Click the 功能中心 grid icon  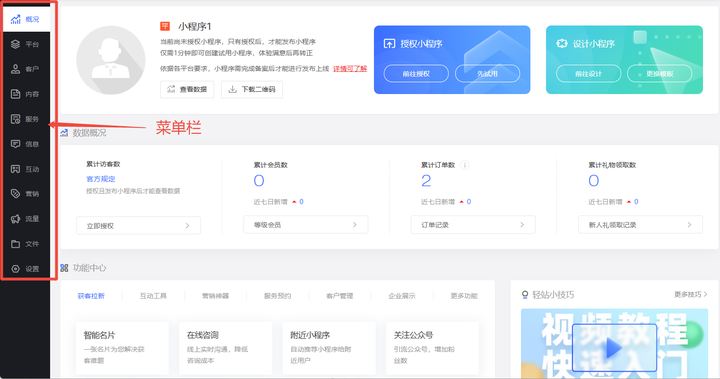click(x=64, y=268)
